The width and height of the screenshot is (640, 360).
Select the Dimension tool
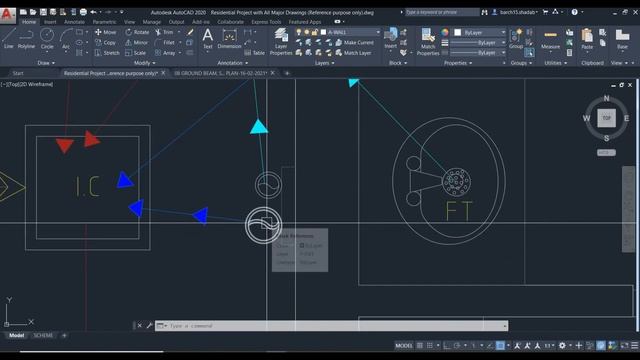tap(229, 39)
